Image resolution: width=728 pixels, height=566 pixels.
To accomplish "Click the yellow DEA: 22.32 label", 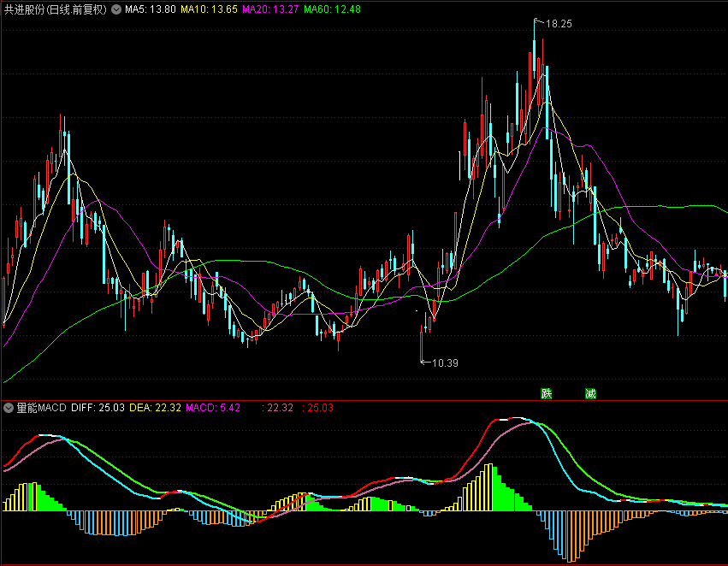I will [x=155, y=408].
